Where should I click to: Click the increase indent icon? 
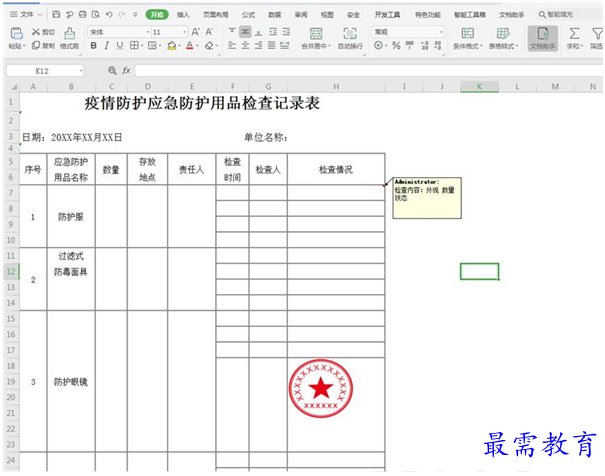coord(286,32)
